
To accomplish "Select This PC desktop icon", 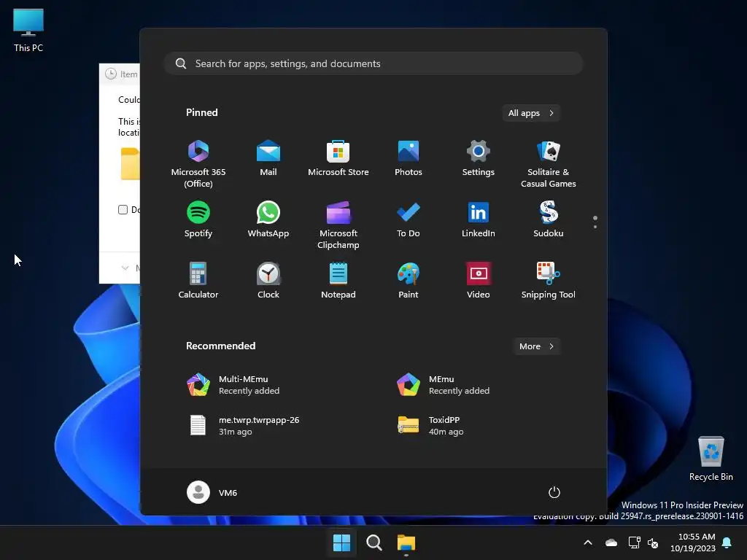I will [28, 31].
